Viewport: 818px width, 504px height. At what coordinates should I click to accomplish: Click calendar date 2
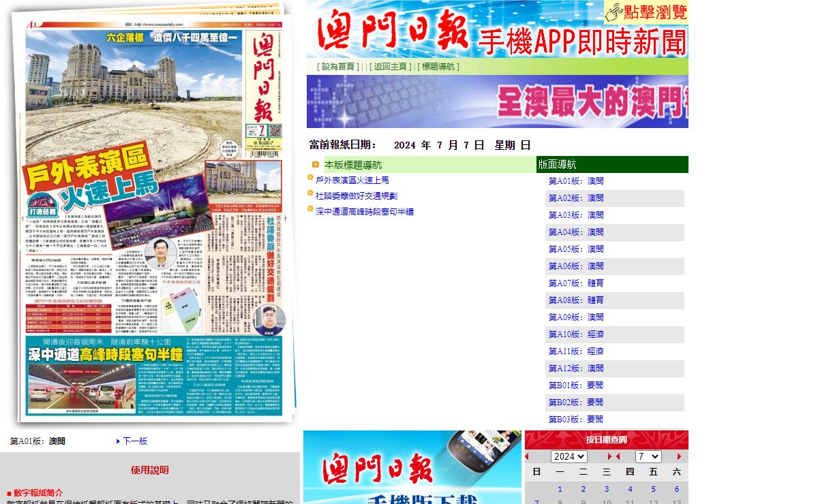coord(584,489)
